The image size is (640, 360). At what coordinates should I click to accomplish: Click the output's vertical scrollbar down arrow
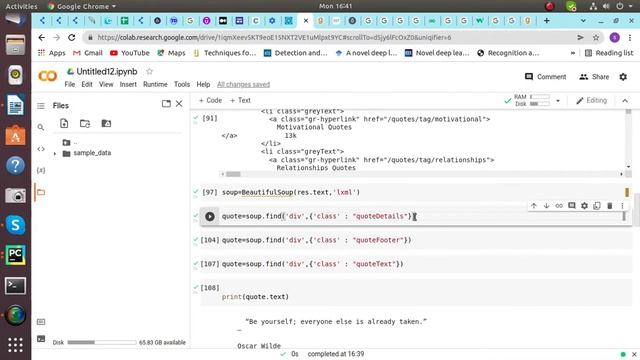tap(629, 167)
